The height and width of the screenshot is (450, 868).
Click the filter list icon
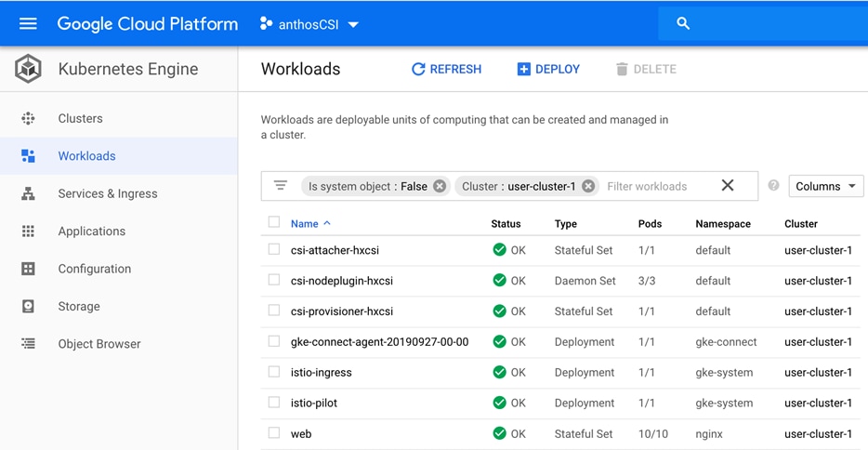point(281,185)
